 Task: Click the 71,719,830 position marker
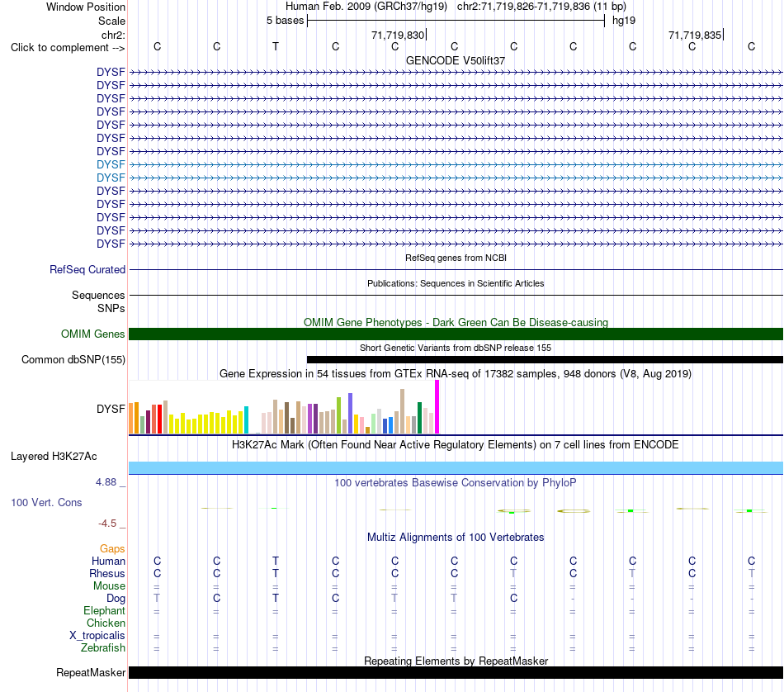tap(398, 35)
